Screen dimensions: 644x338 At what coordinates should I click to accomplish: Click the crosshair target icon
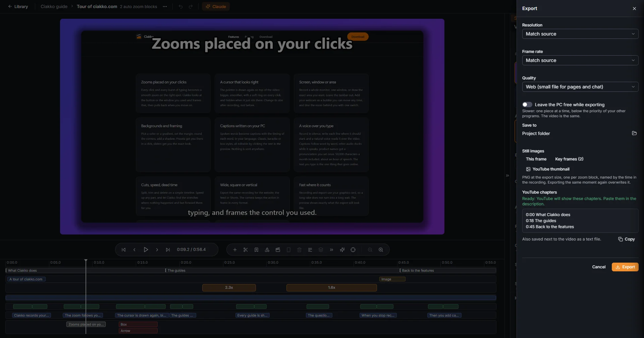(353, 250)
